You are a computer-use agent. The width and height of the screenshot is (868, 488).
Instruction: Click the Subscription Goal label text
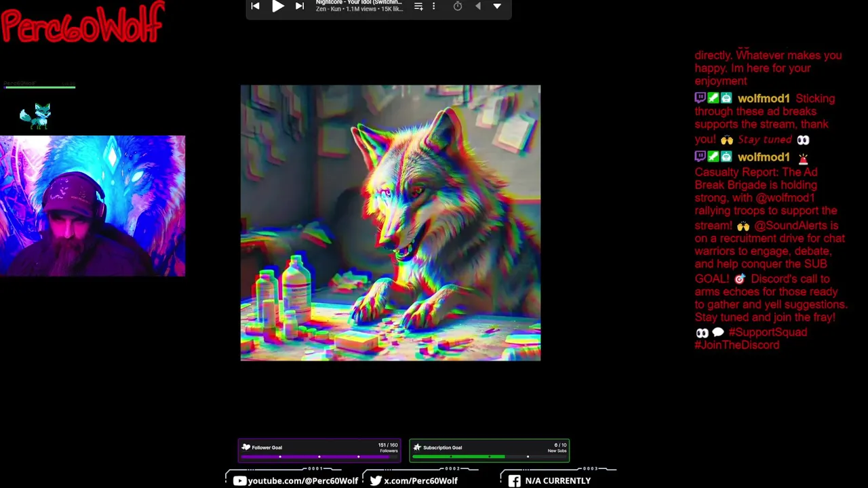tap(443, 447)
